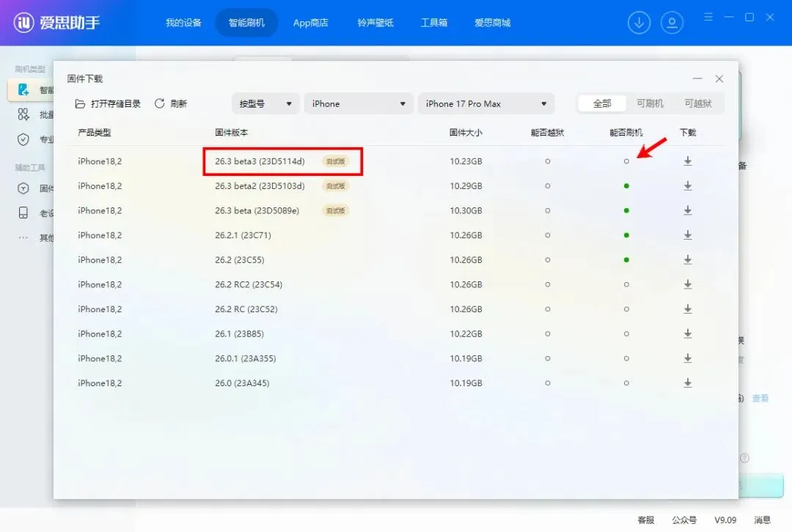Switch to the 全部 filter tab
Viewport: 792px width, 532px height.
coord(601,103)
